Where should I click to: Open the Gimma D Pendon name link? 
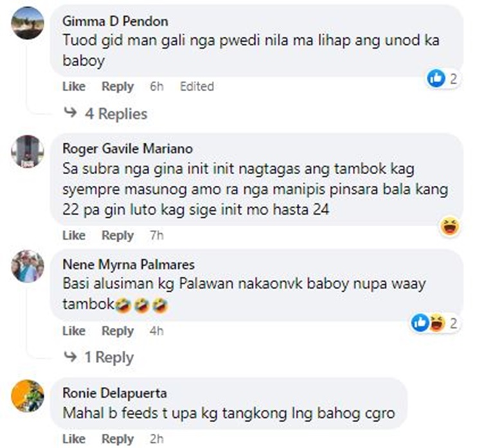(115, 21)
